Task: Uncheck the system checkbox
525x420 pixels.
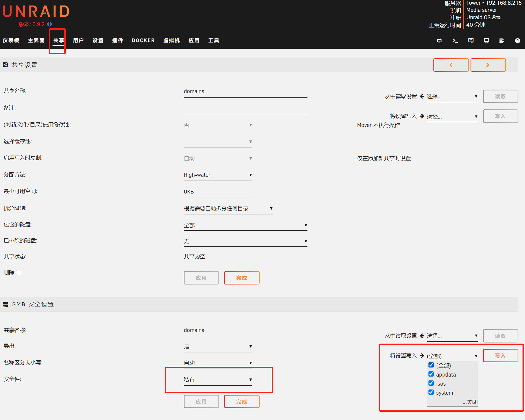Action: [431, 392]
